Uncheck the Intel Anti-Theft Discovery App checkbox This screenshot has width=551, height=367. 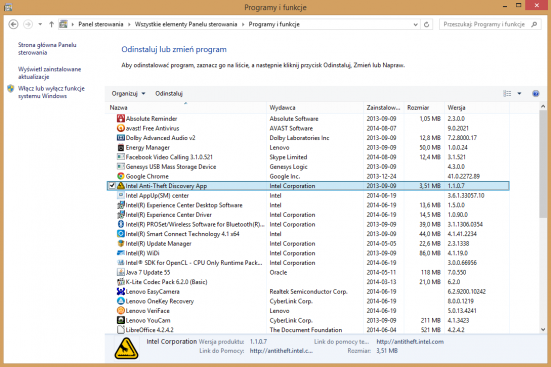coord(112,186)
